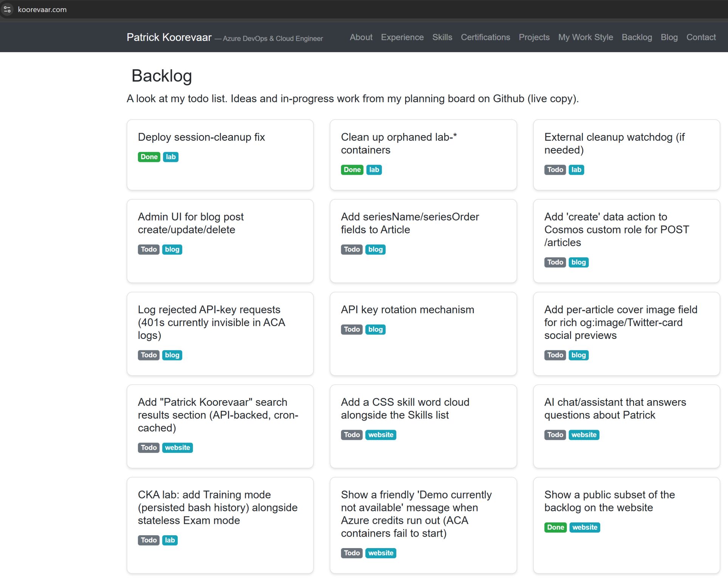Open the About nav link
This screenshot has height=581, width=728.
pyautogui.click(x=361, y=37)
